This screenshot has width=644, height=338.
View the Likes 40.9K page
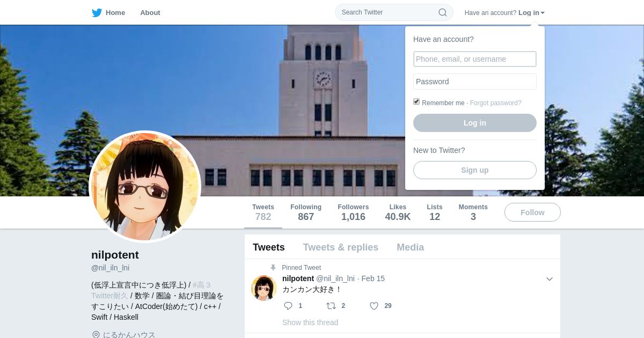point(398,212)
